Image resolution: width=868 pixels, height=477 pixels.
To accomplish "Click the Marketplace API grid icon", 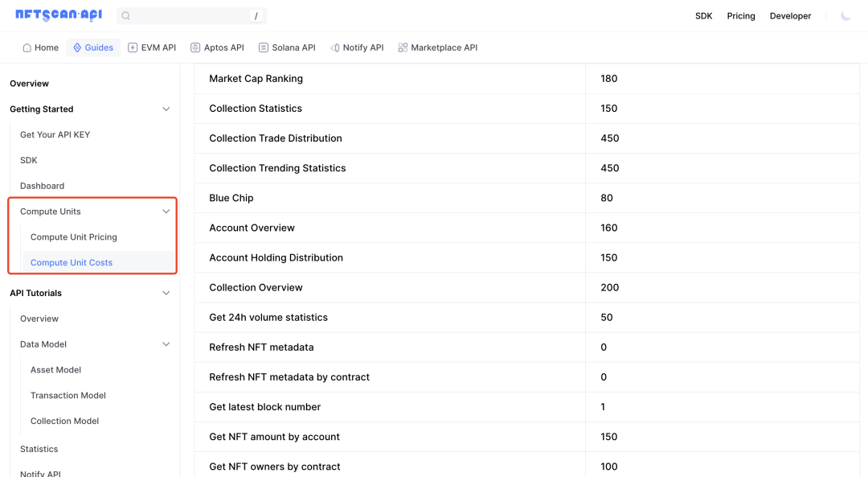I will (403, 47).
